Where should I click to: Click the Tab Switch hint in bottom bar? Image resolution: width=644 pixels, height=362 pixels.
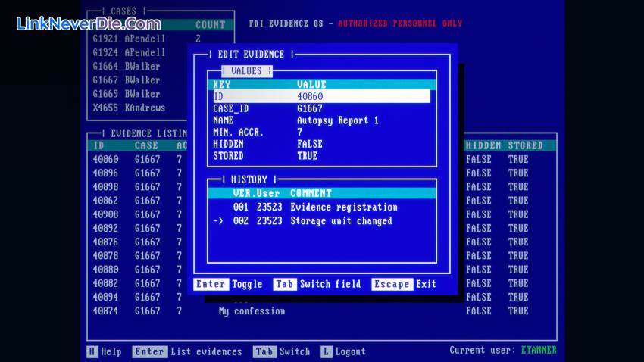[281, 351]
